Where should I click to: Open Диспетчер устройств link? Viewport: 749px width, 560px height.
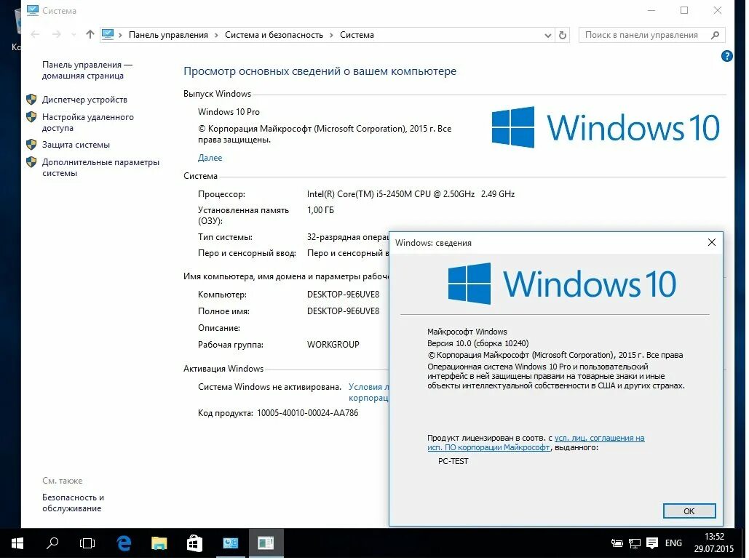click(84, 100)
